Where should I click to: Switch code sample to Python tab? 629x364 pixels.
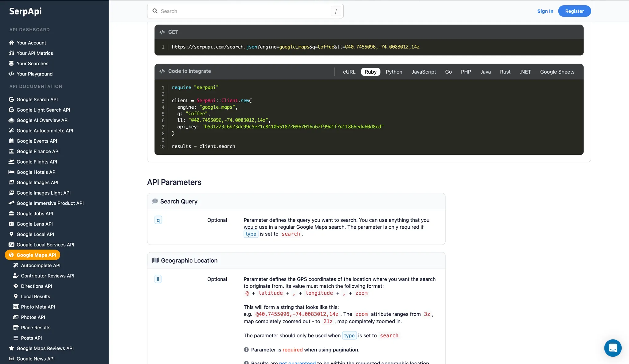394,72
